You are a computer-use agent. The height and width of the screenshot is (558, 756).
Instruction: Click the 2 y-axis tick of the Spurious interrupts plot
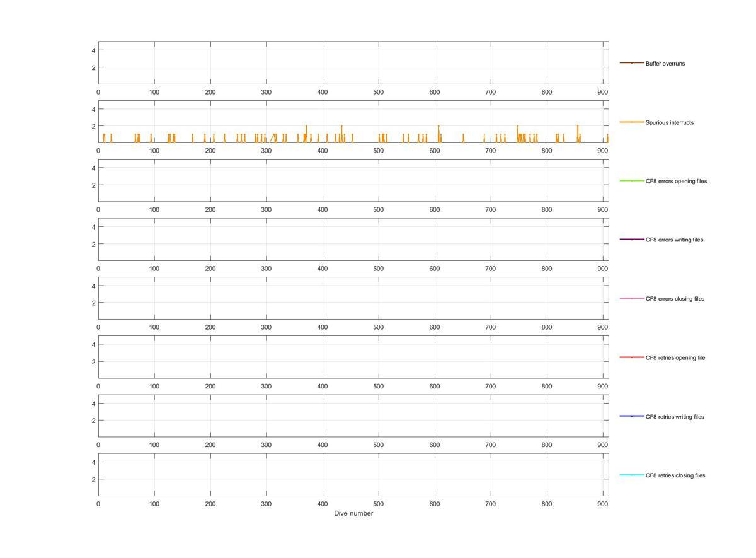click(93, 126)
